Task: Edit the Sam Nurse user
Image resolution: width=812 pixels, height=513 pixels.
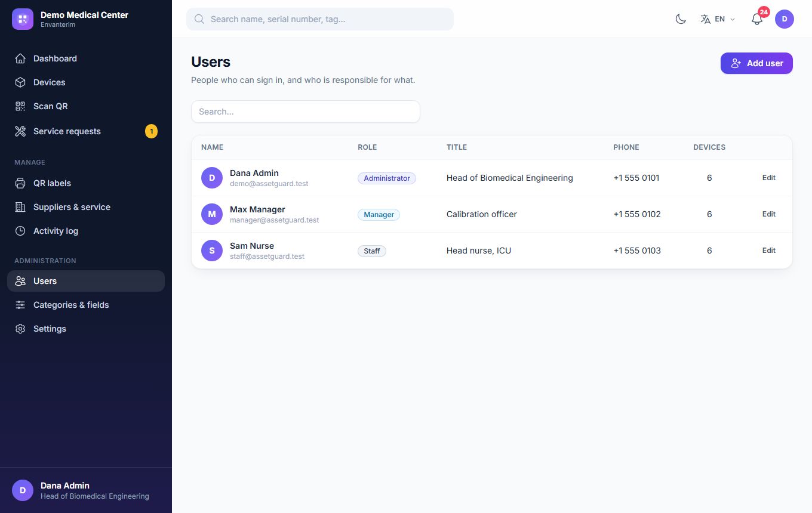Action: tap(769, 251)
